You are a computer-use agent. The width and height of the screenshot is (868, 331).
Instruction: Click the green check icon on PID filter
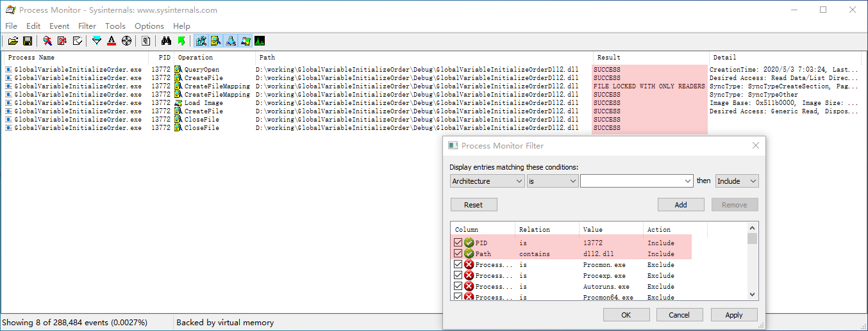(469, 243)
